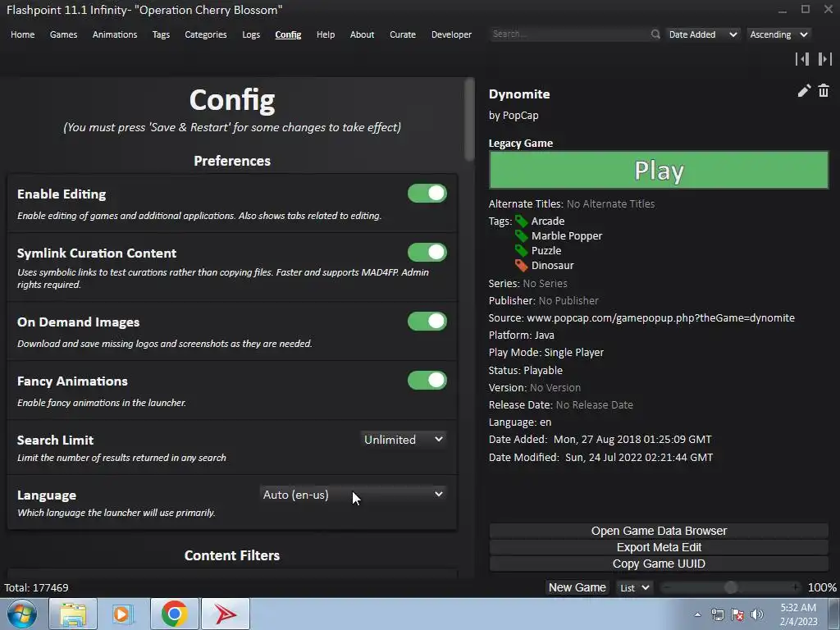840x630 pixels.
Task: Go to the Home tab
Action: 22,34
